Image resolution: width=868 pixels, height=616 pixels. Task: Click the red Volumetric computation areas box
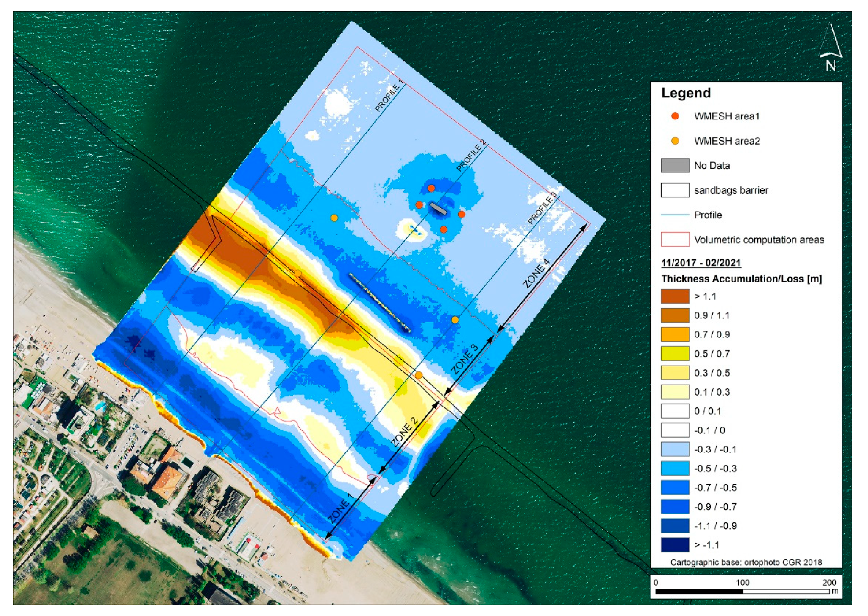[x=674, y=240]
